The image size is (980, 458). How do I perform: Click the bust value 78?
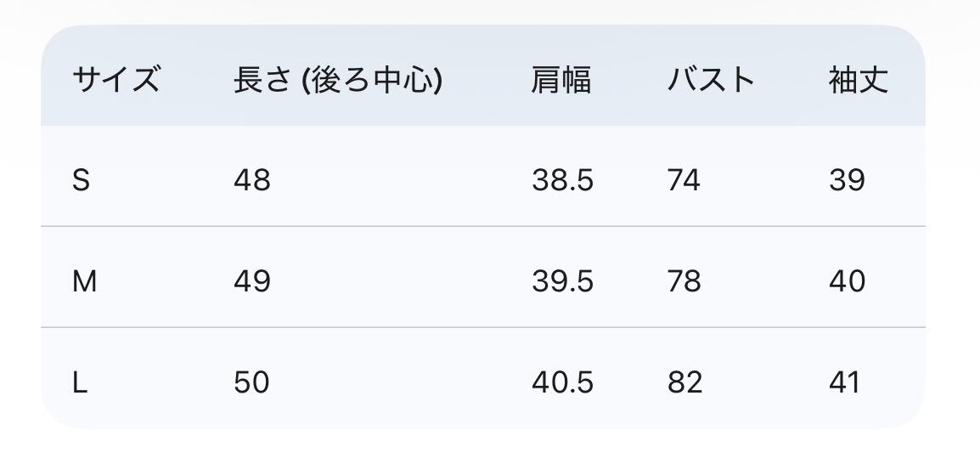pyautogui.click(x=684, y=281)
